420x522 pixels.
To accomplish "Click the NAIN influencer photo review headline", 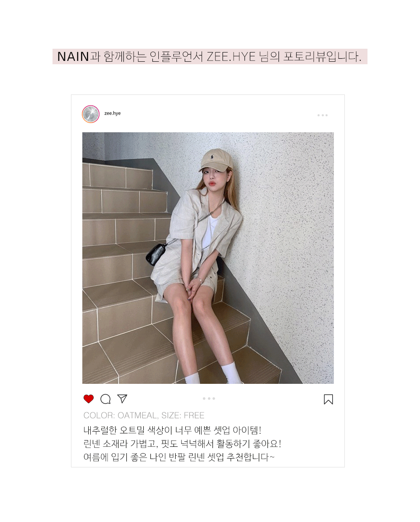I will 210,56.
